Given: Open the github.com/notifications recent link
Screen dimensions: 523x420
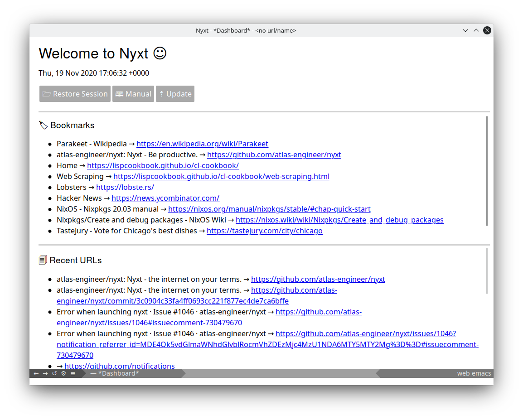Looking at the screenshot, I should tap(119, 366).
